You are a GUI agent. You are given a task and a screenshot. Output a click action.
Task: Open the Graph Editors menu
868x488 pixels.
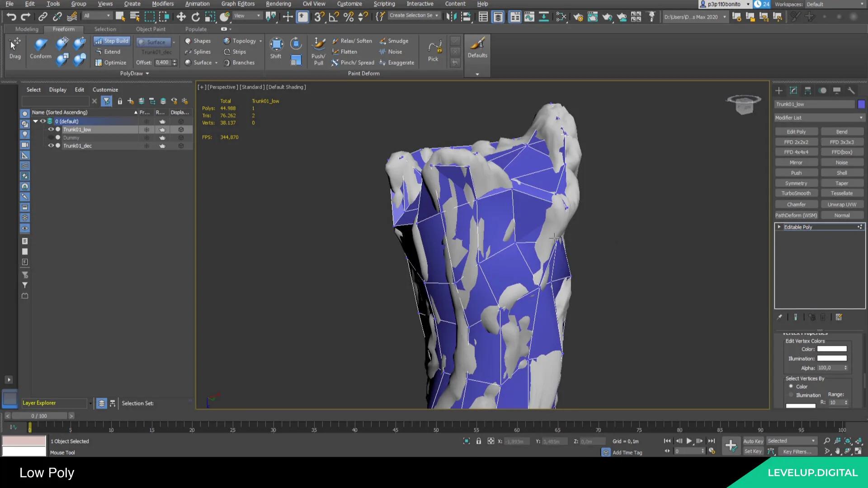(x=238, y=4)
